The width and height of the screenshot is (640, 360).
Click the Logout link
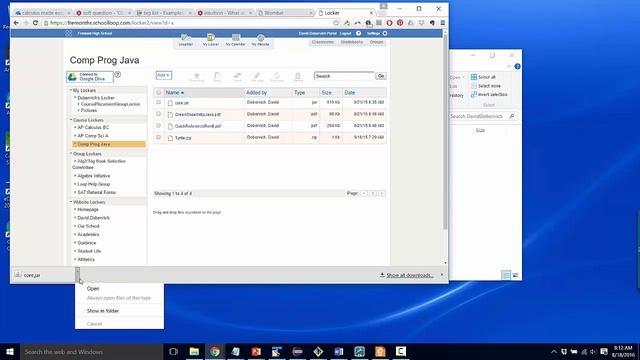pyautogui.click(x=345, y=33)
